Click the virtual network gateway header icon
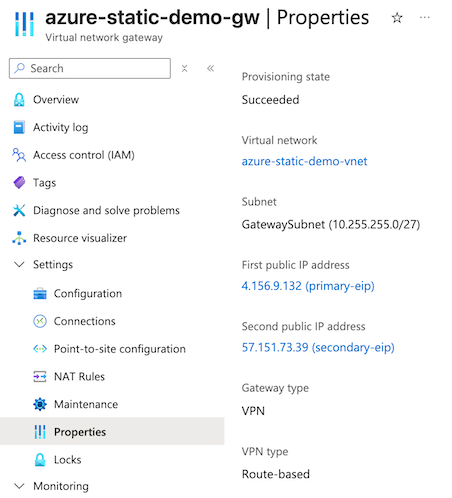The height and width of the screenshot is (498, 452). (x=24, y=24)
